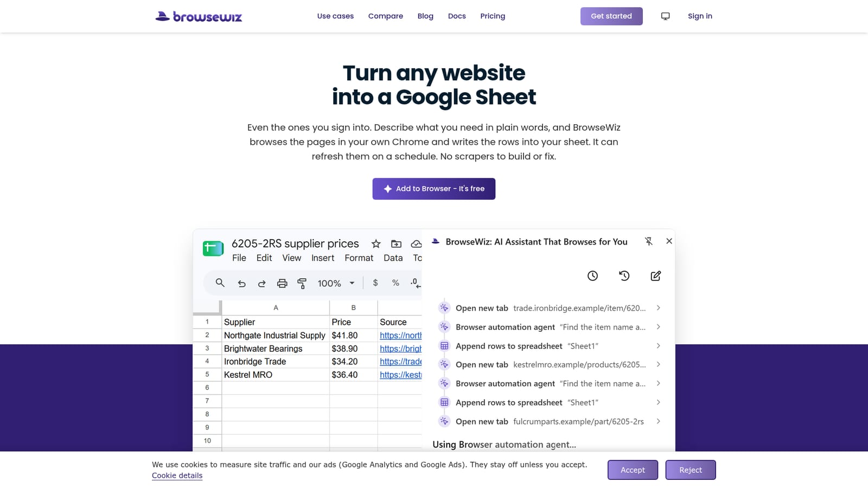Expand first Browser automation agent step
This screenshot has width=868, height=488.
[658, 327]
